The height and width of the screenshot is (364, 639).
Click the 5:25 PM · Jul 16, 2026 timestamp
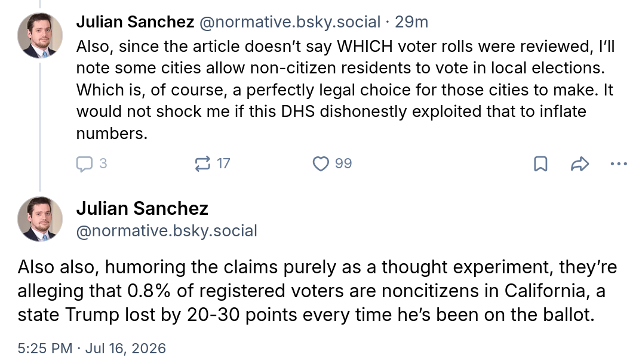[x=92, y=348]
